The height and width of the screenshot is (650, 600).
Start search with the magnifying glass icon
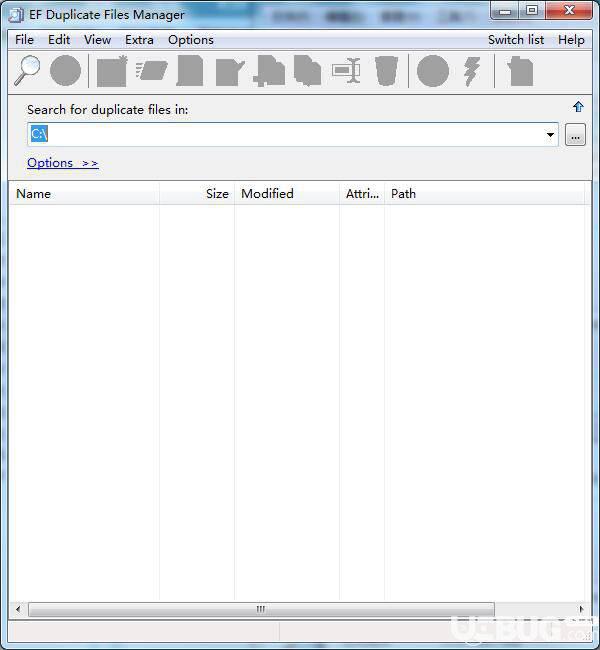pyautogui.click(x=27, y=71)
